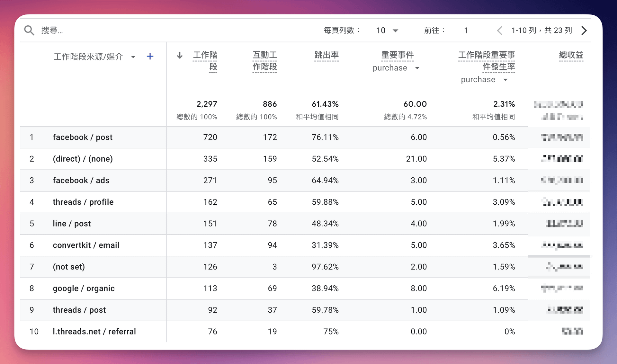The image size is (617, 364).
Task: Click the blue plus add-dimension icon
Action: coord(150,57)
